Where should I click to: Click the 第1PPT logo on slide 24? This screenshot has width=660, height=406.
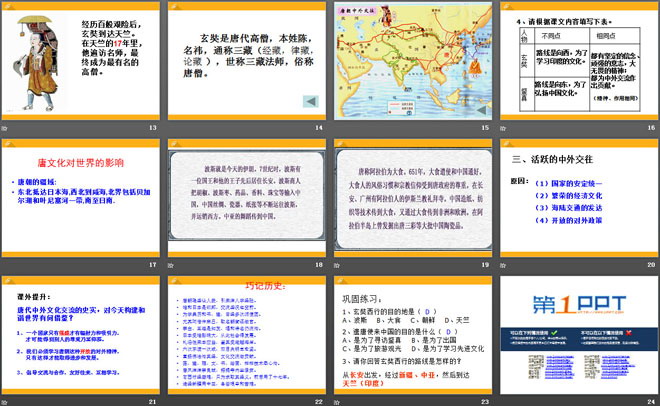click(579, 305)
